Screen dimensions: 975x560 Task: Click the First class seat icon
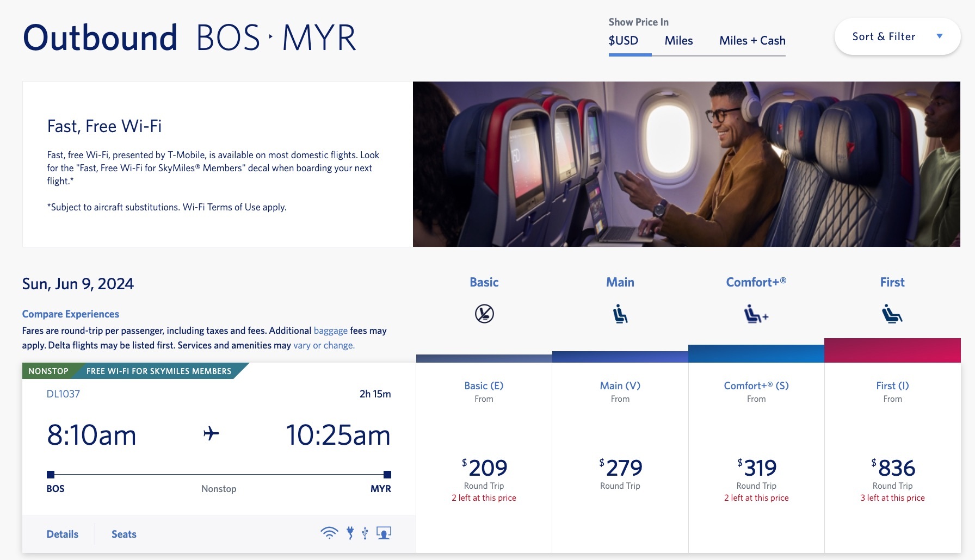(x=892, y=314)
